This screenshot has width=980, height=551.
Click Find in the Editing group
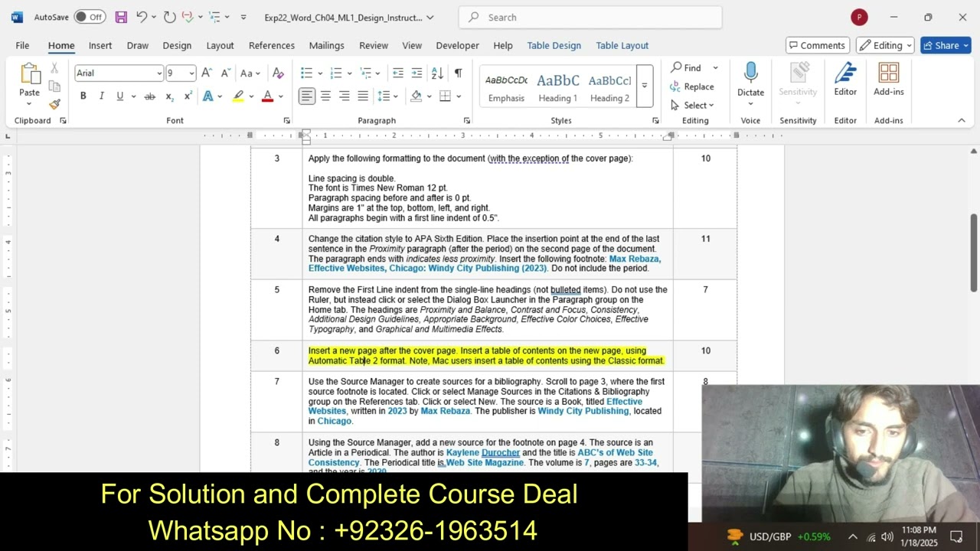coord(687,68)
